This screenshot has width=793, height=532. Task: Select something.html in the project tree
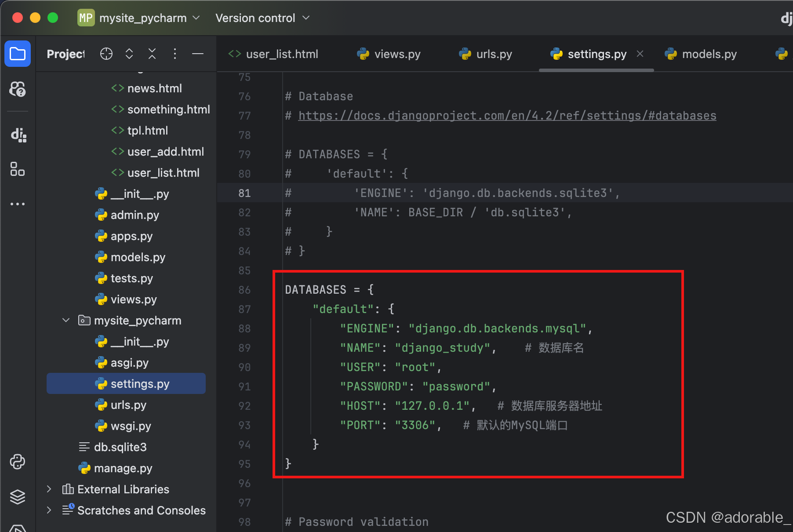(169, 109)
